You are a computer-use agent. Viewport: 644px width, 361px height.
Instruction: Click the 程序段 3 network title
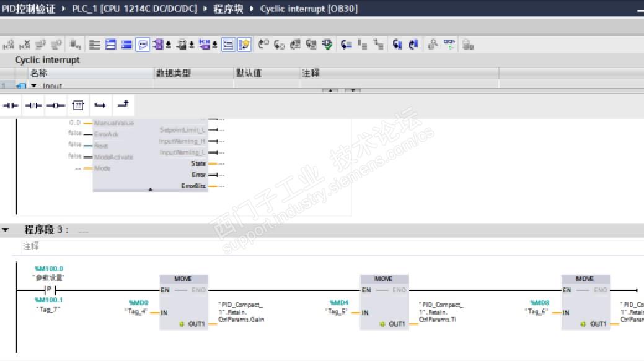tap(46, 230)
